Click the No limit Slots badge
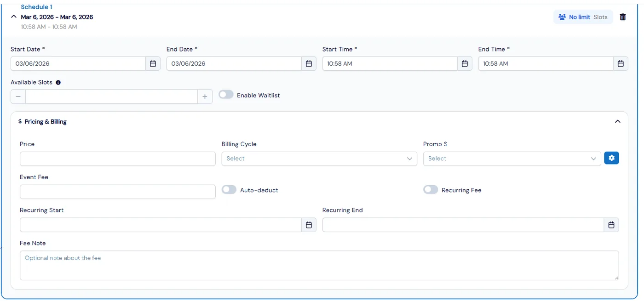The image size is (644, 301). click(583, 17)
